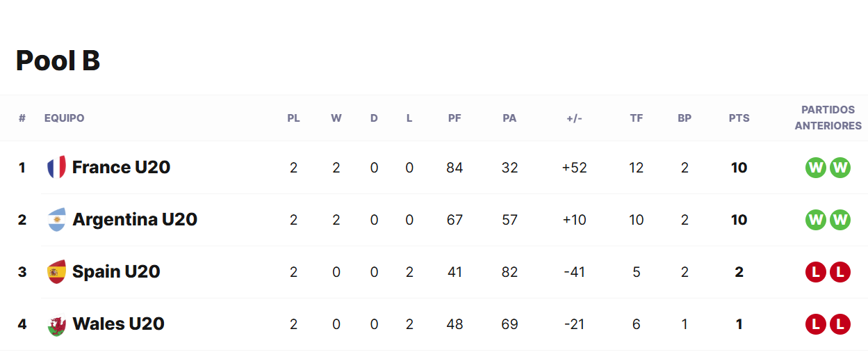
Task: Open the Wales U20 team link
Action: 118,324
